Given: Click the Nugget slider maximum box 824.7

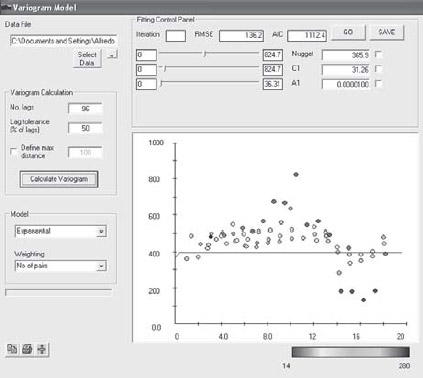Looking at the screenshot, I should [273, 55].
